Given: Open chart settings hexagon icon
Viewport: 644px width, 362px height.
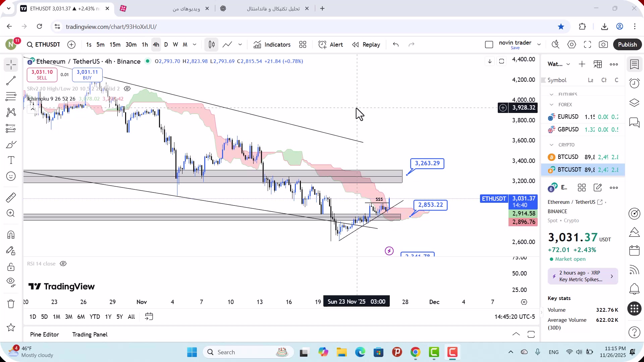Looking at the screenshot, I should [x=572, y=45].
